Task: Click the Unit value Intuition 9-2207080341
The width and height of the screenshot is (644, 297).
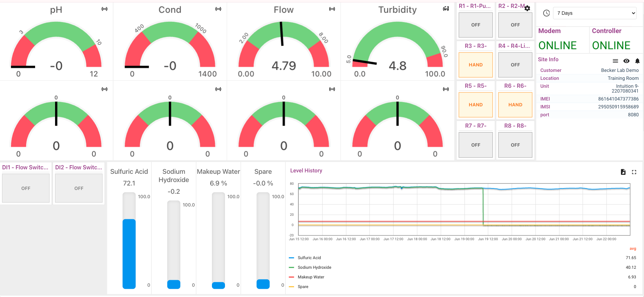Action: pos(625,88)
